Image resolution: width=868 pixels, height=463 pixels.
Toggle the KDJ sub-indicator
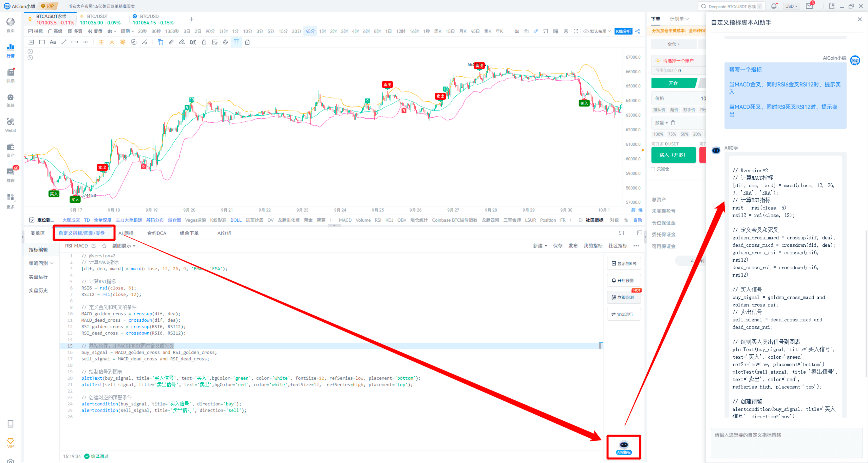coord(389,220)
